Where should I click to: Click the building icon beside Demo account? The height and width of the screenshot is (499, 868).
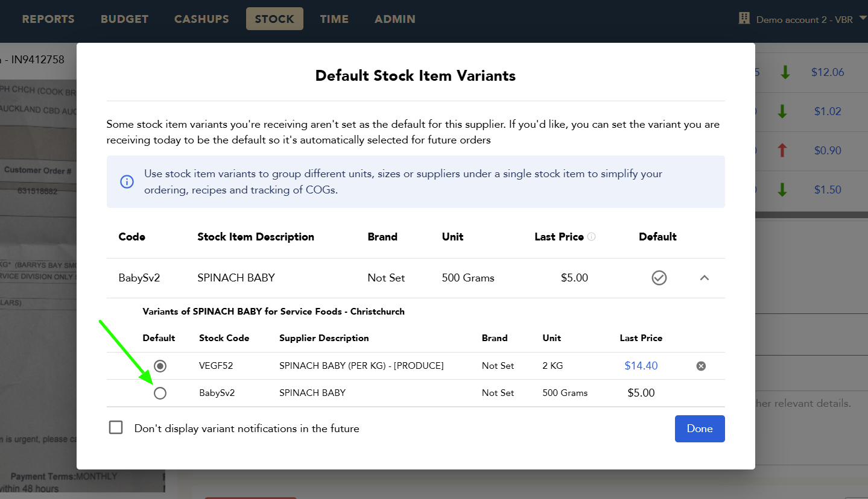click(744, 19)
